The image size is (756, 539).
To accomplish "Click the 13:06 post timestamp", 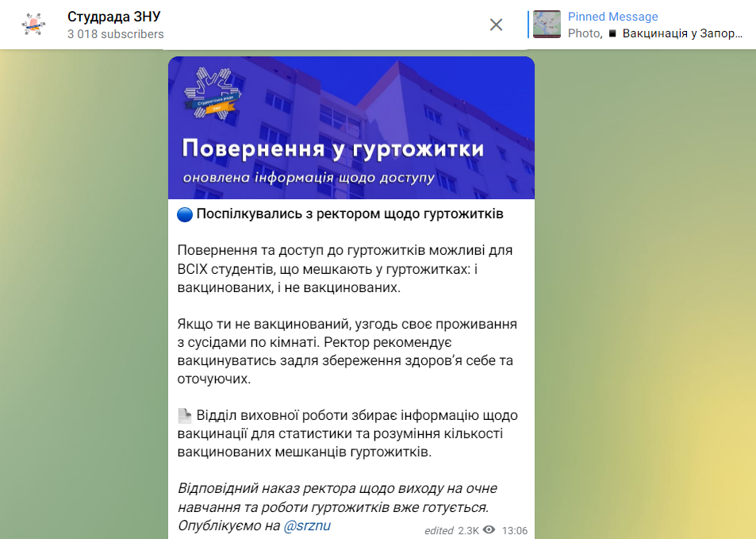I will click(x=515, y=530).
